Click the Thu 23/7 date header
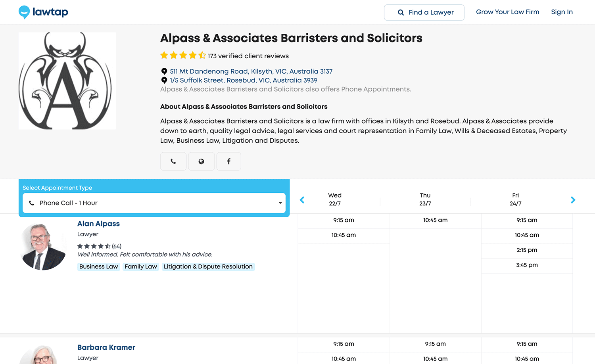Image resolution: width=595 pixels, height=364 pixels. 425,199
